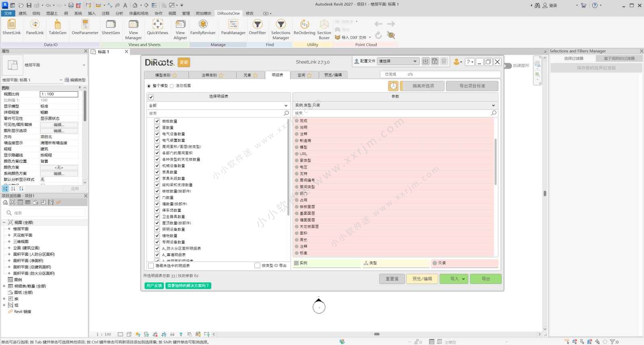Click the save profile icon in SheetLink
The height and width of the screenshot is (345, 644).
click(x=435, y=61)
